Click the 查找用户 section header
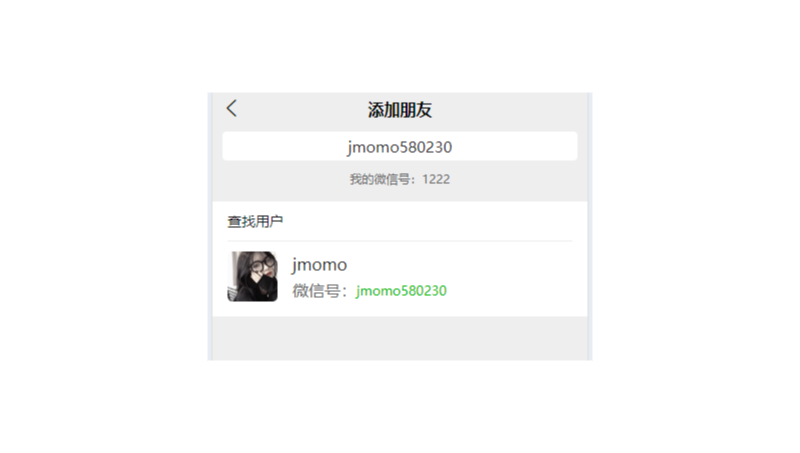The image size is (800, 453). click(255, 221)
